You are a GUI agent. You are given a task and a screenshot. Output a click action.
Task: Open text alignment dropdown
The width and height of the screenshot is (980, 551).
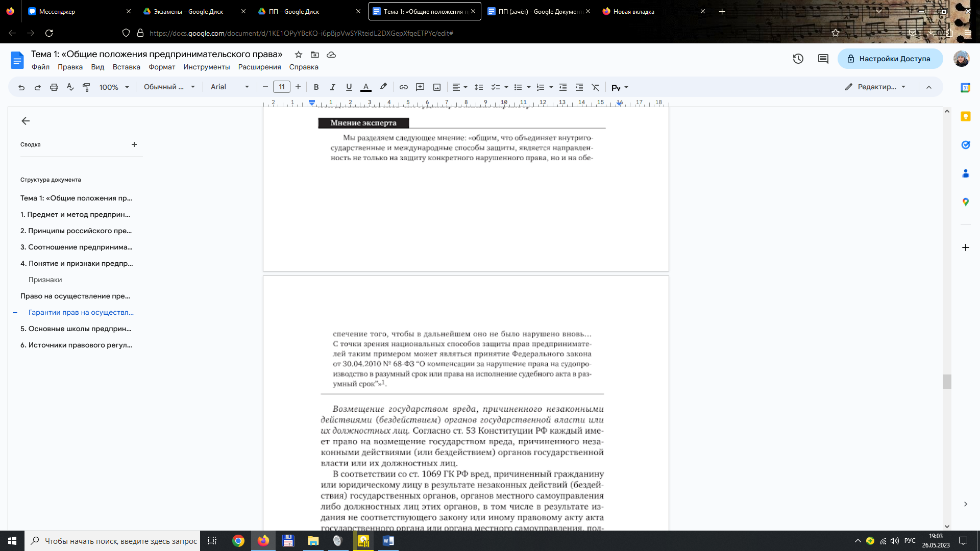click(x=460, y=87)
